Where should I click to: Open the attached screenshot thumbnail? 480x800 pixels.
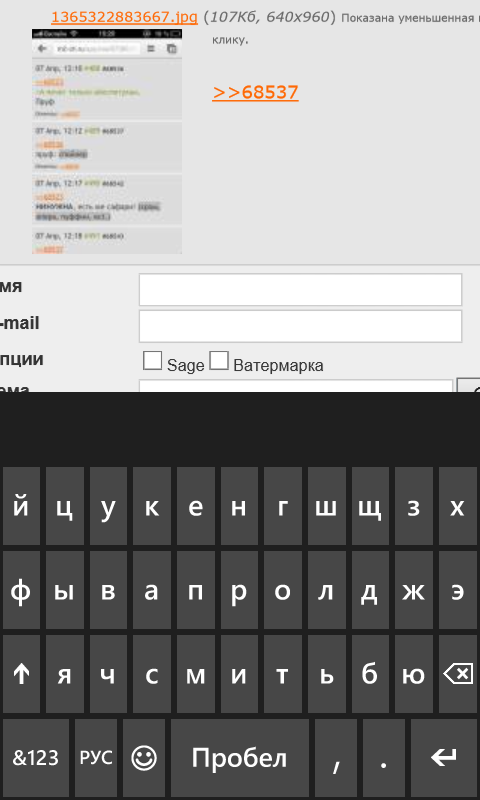(x=107, y=141)
